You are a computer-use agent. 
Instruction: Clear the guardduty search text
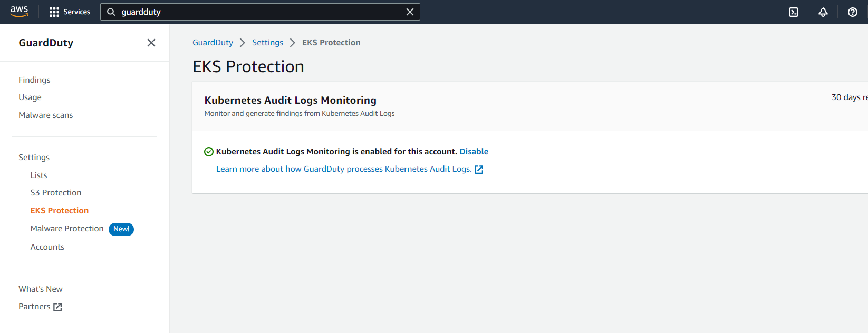[410, 12]
